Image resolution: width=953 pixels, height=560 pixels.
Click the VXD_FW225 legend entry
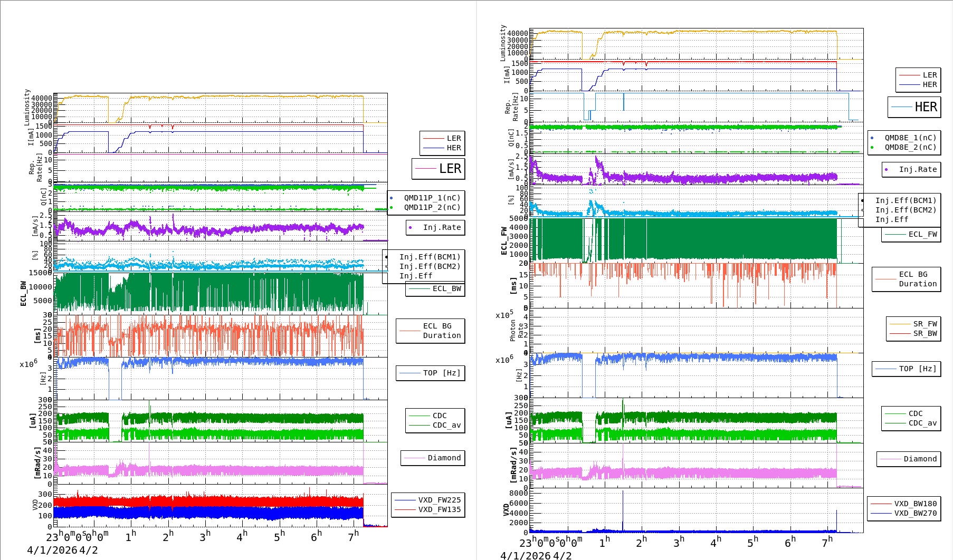pos(439,500)
